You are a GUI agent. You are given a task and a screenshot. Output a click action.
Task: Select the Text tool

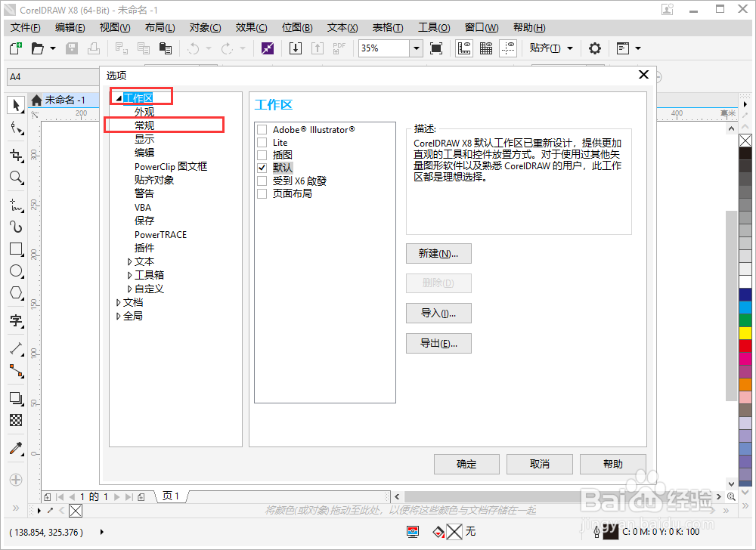16,320
